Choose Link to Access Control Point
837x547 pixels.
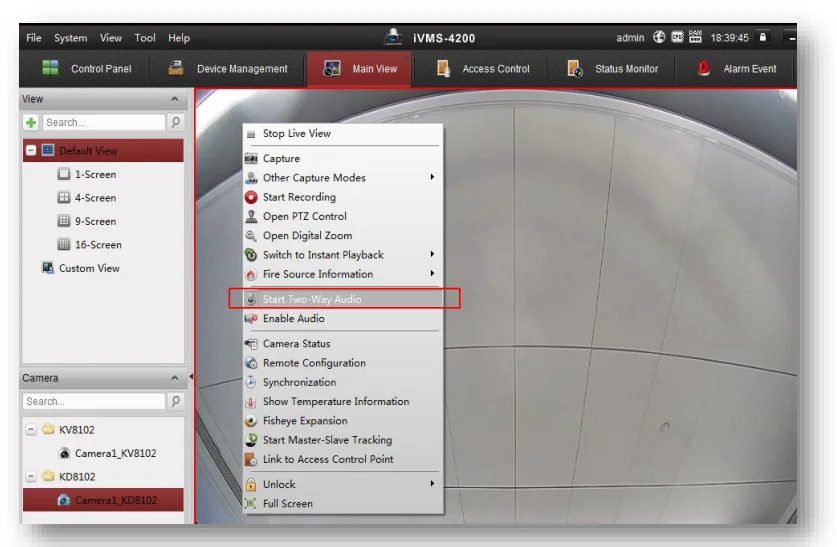(x=343, y=459)
